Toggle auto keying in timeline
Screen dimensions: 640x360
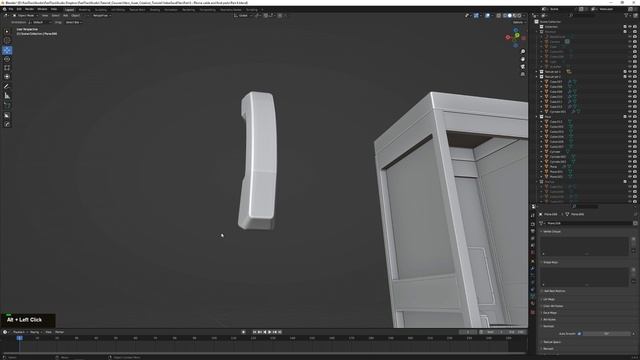[x=244, y=332]
